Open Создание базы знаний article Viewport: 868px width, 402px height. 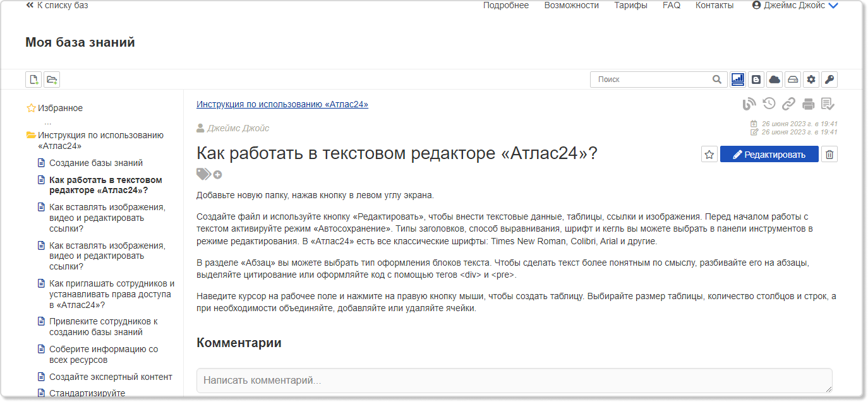[x=96, y=163]
